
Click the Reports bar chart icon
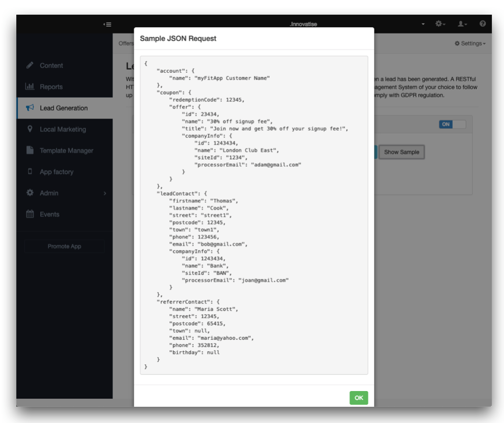[x=30, y=87]
